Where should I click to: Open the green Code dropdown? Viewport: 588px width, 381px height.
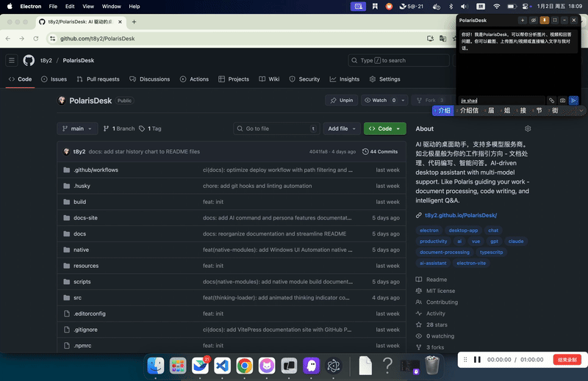(384, 128)
